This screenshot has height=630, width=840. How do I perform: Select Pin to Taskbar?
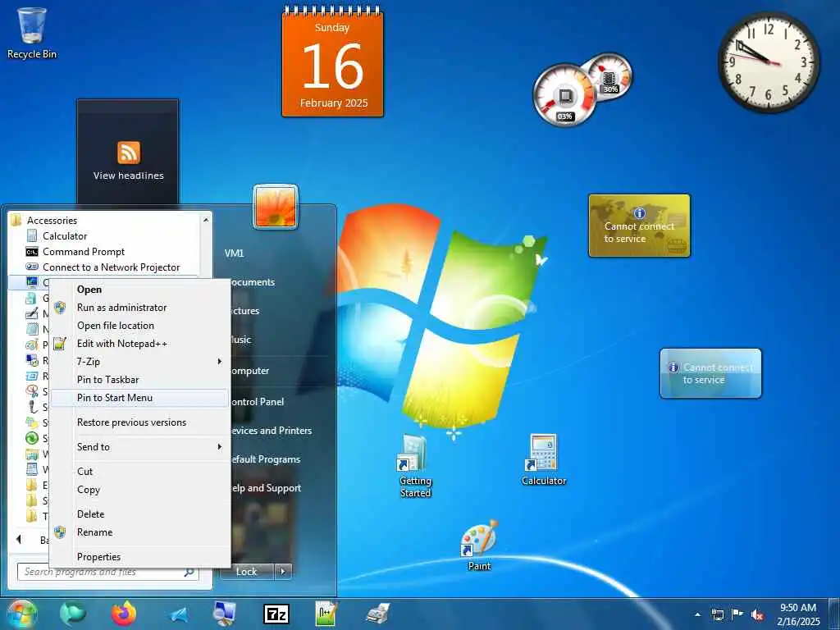tap(140, 379)
